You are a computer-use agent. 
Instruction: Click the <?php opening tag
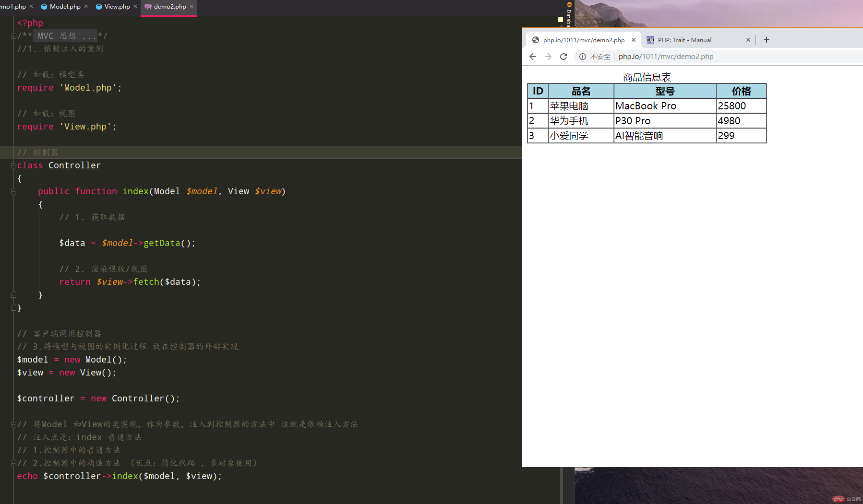30,23
